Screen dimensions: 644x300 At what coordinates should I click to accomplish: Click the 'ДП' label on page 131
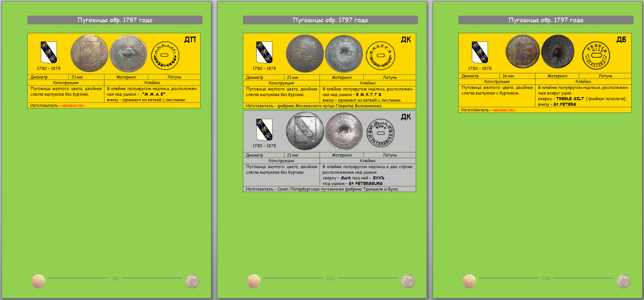click(190, 40)
